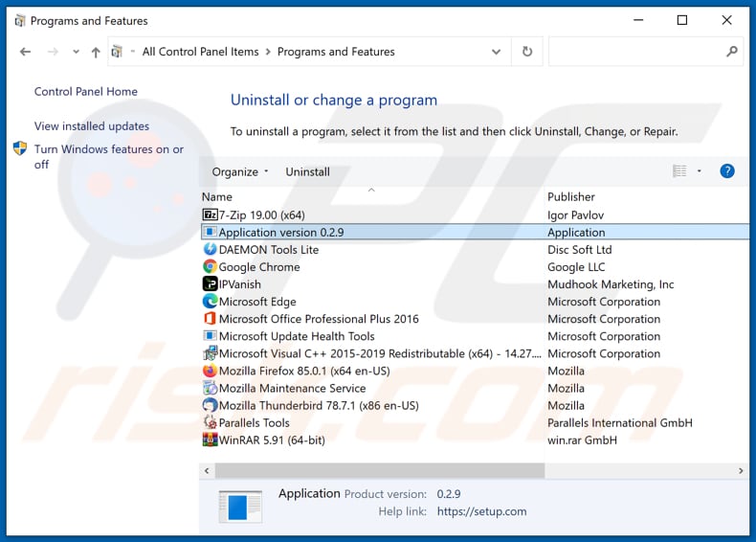Sort by the Name column header

click(217, 197)
